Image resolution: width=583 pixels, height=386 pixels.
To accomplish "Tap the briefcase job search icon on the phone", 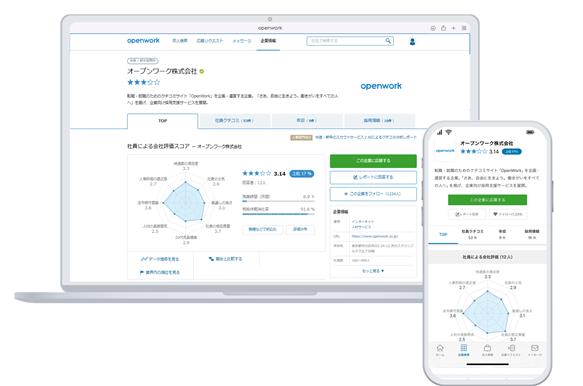I will point(487,348).
